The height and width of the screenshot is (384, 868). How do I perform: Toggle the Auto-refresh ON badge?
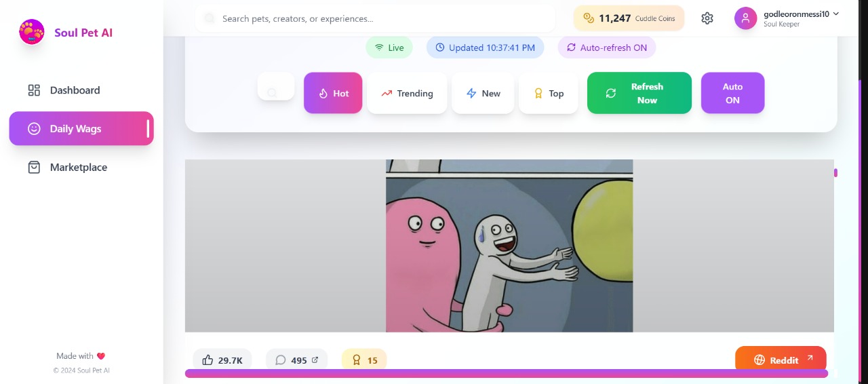(607, 47)
